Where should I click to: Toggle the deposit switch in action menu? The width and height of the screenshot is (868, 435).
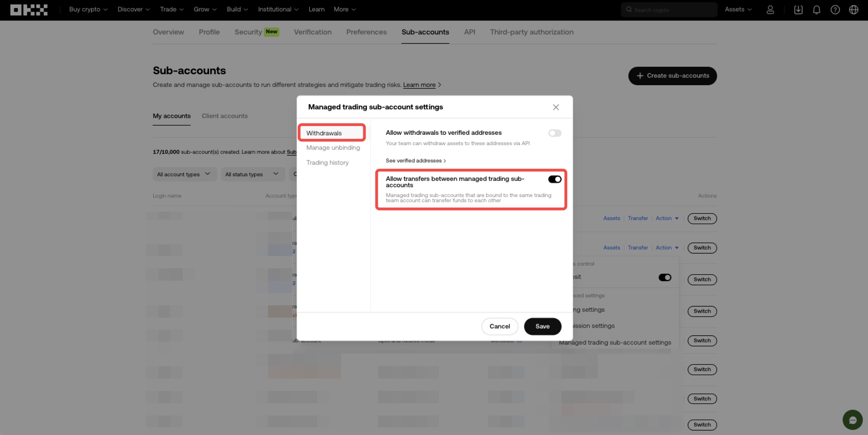point(664,277)
